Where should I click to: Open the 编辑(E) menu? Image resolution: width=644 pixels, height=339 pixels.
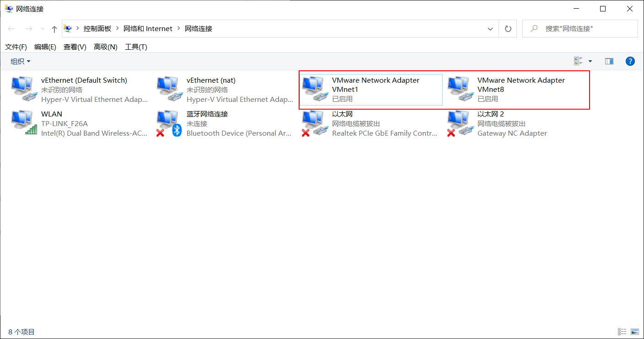pos(45,47)
